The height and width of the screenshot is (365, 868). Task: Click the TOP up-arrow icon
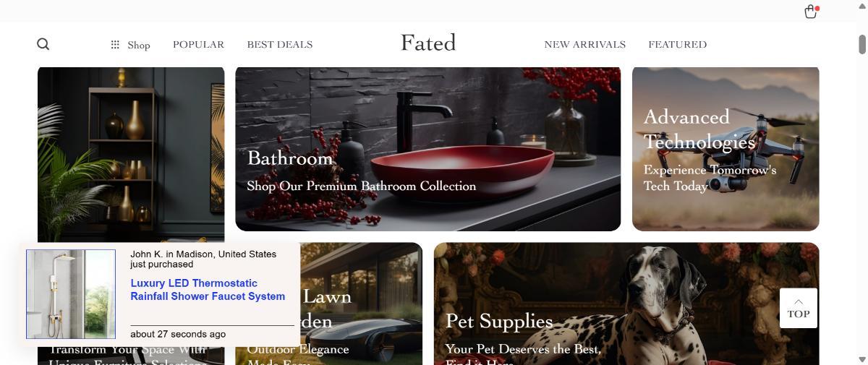pyautogui.click(x=799, y=301)
